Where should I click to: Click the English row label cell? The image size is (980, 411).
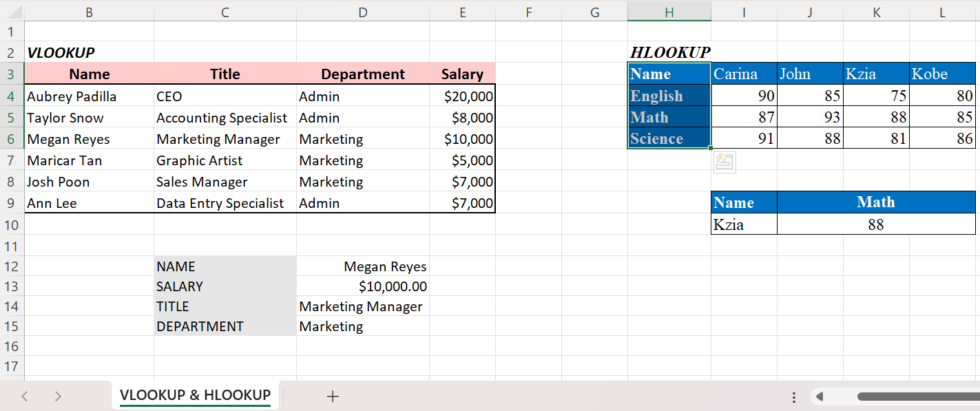[669, 96]
